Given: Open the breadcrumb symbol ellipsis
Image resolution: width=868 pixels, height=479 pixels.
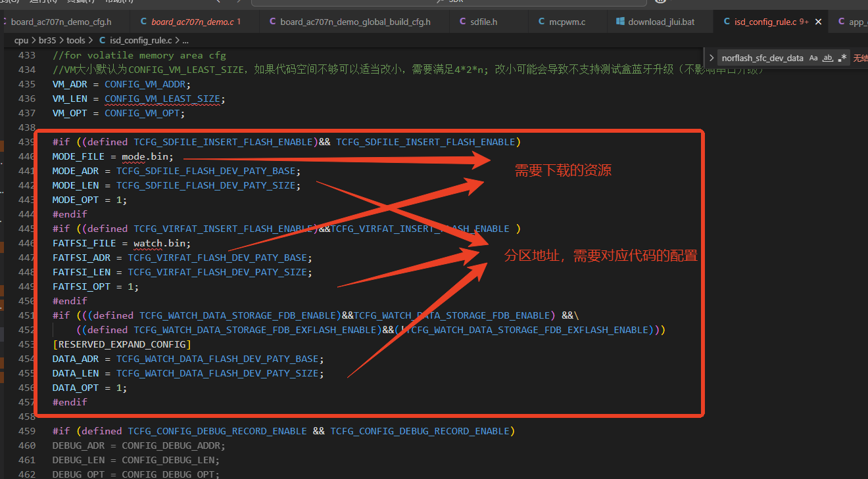Looking at the screenshot, I should 185,41.
